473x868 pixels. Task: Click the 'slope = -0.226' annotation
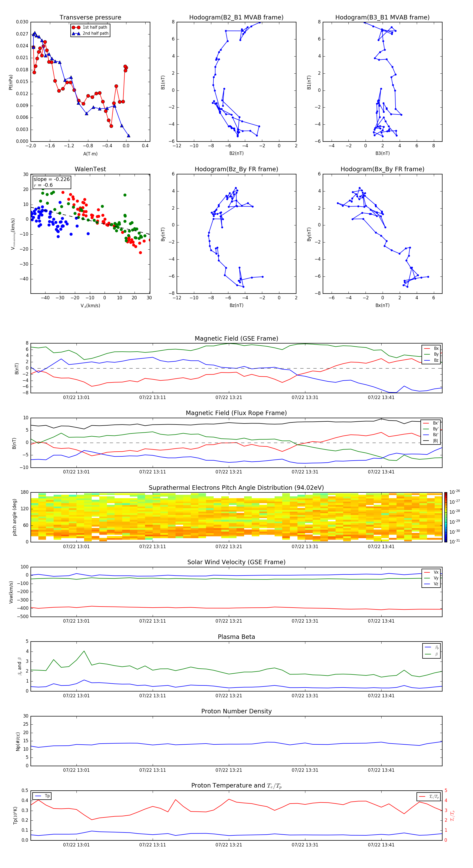(x=52, y=179)
